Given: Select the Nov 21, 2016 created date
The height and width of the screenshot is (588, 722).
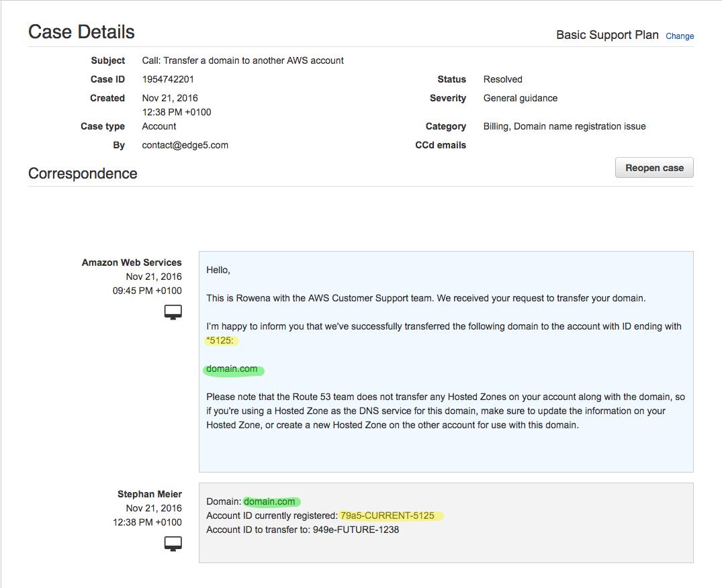Looking at the screenshot, I should [x=169, y=97].
